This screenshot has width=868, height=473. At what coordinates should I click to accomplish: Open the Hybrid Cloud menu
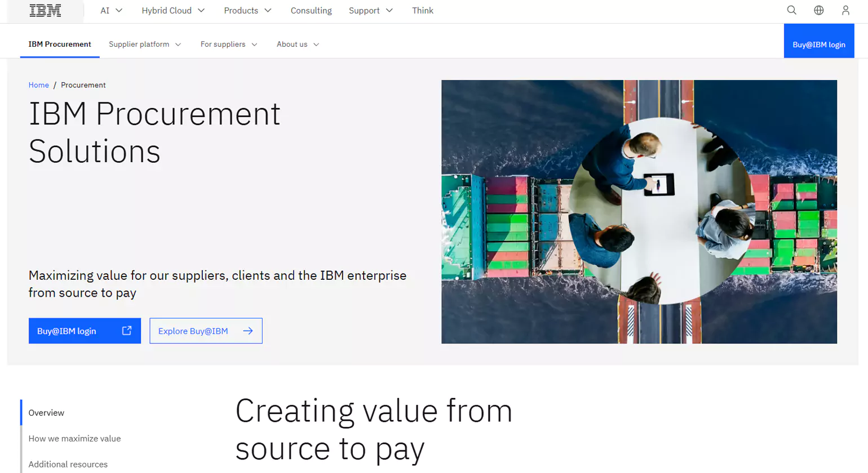pyautogui.click(x=173, y=11)
